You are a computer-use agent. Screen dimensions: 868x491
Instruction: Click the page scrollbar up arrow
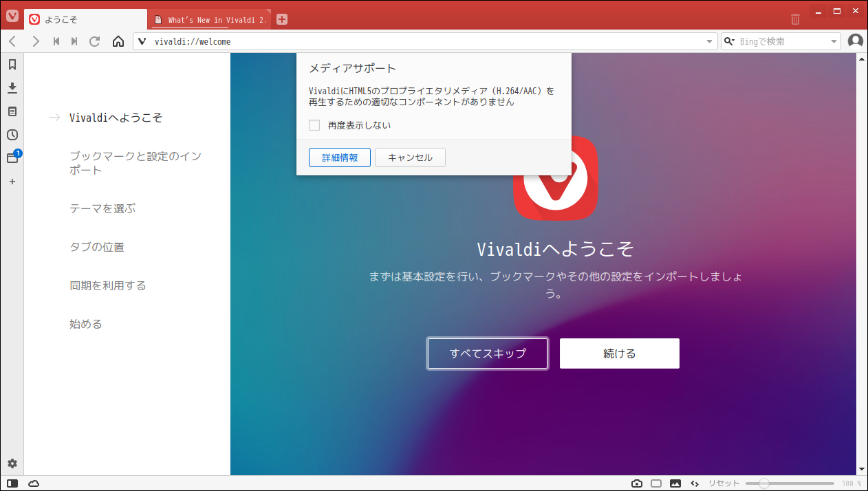click(862, 59)
